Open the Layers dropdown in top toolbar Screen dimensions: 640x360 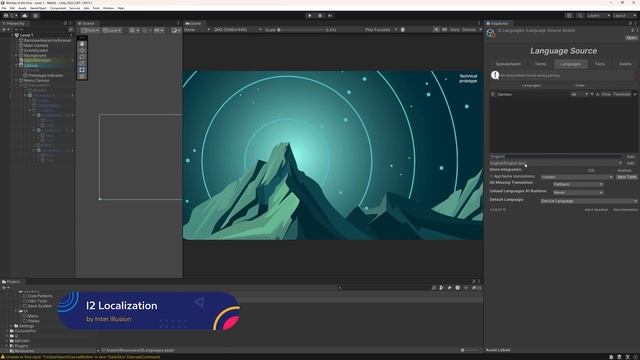[598, 16]
